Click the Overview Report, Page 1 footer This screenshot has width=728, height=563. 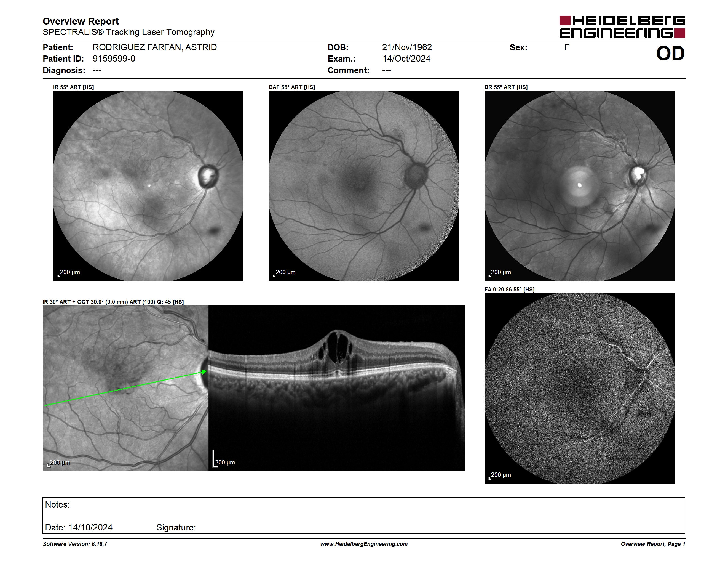[x=653, y=544]
